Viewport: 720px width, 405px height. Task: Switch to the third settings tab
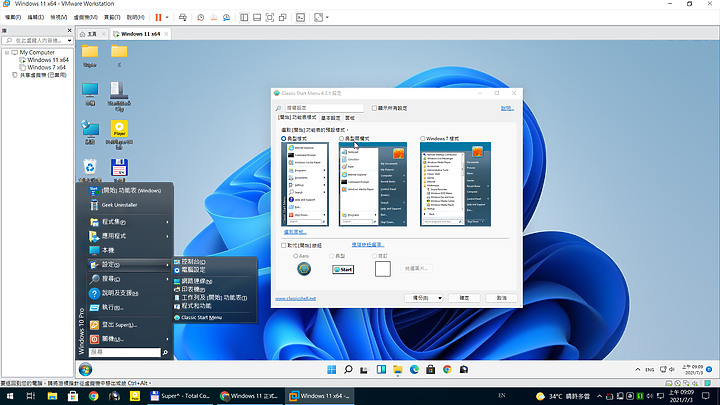(x=350, y=118)
